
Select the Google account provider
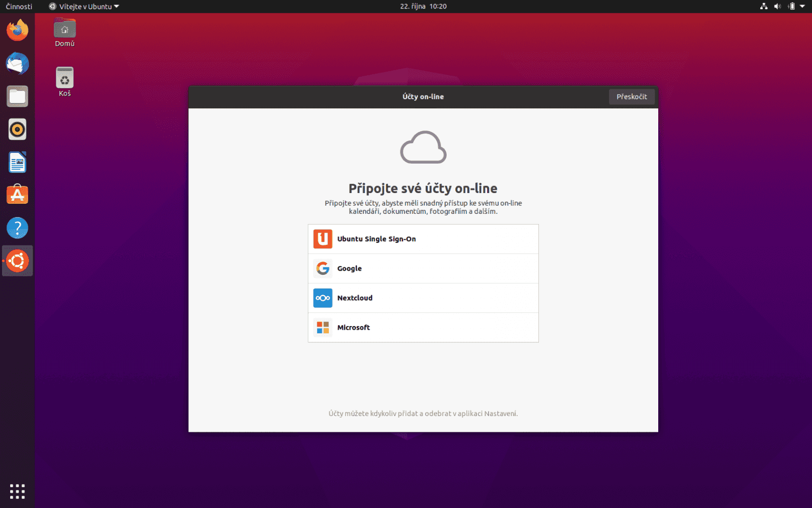[423, 268]
